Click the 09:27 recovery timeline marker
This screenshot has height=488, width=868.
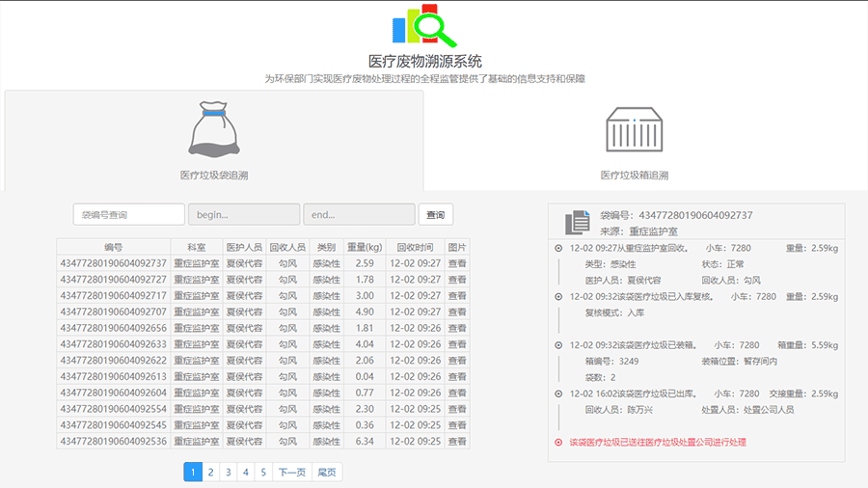pos(558,249)
